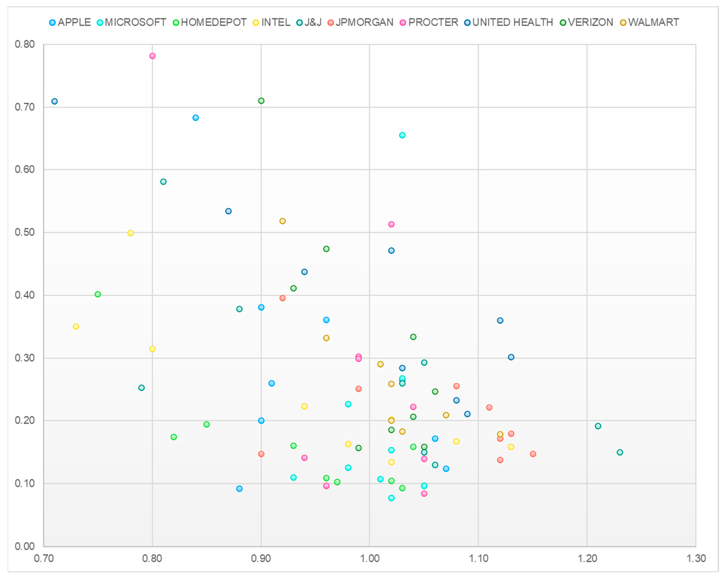Image resolution: width=728 pixels, height=586 pixels.
Task: Click the JPMORGAN legend marker circle
Action: [330, 23]
